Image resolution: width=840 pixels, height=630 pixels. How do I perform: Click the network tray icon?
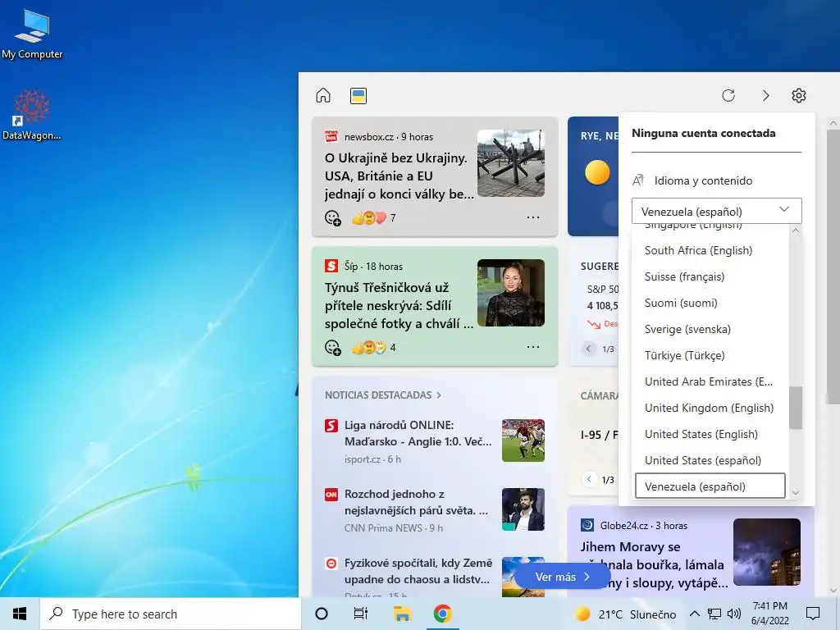click(714, 614)
